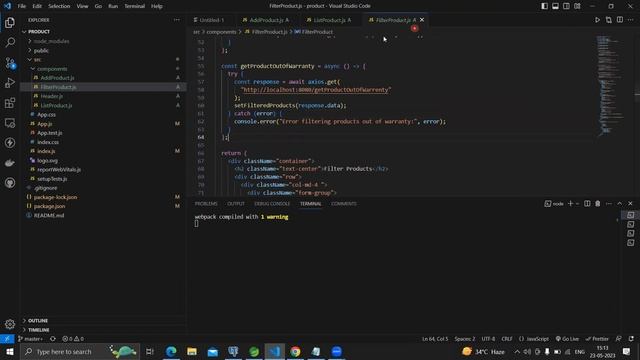Open the Docker whale view
Viewport: 640px width, 360px height.
point(10,163)
